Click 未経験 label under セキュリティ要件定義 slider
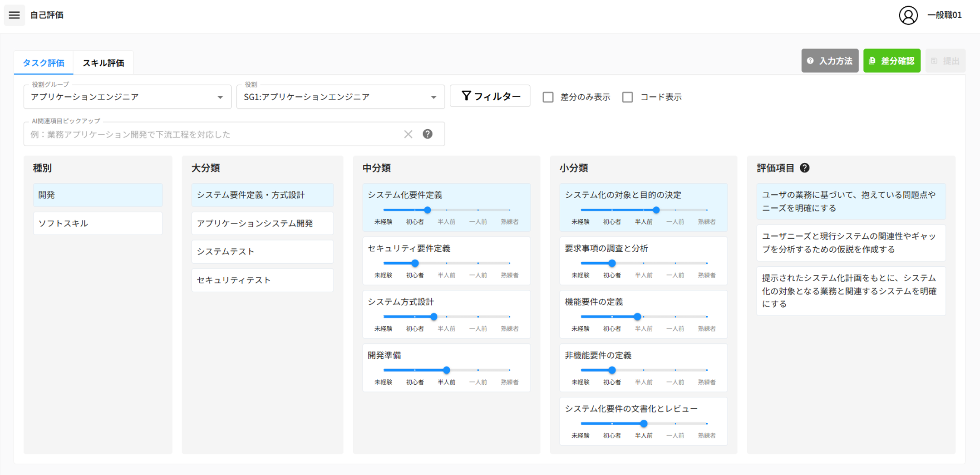 383,275
